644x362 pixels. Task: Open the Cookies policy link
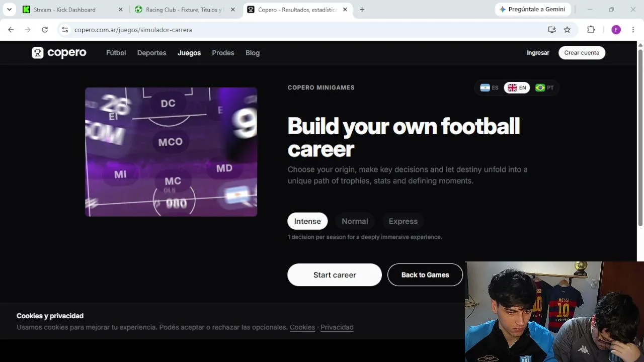click(302, 327)
